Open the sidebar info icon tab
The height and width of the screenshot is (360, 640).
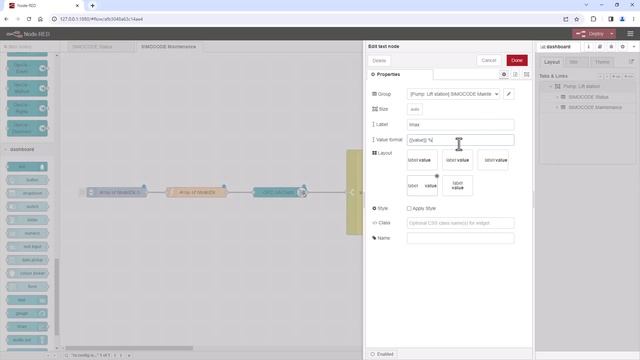[x=589, y=47]
